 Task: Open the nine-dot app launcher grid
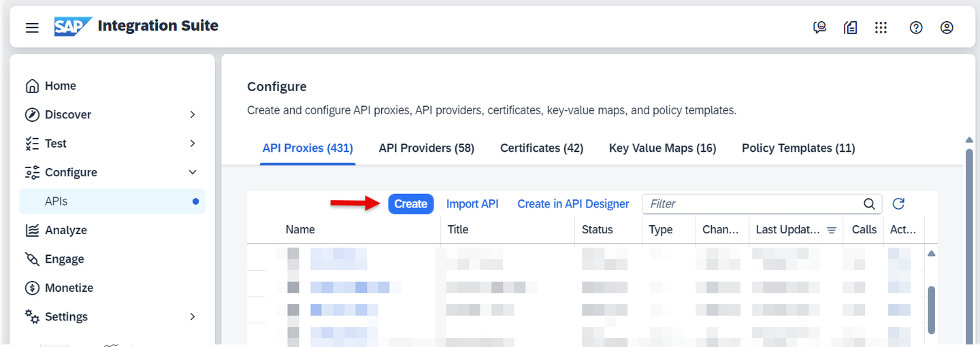[x=881, y=27]
